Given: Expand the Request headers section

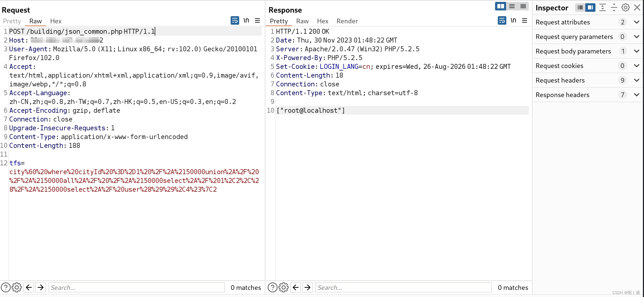Looking at the screenshot, I should point(637,80).
